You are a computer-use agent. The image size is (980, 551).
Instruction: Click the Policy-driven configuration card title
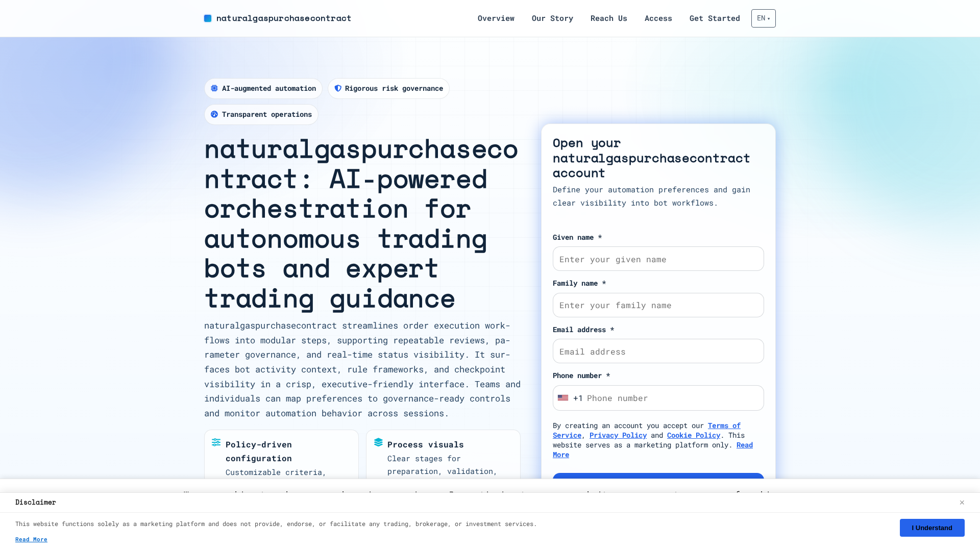click(259, 452)
